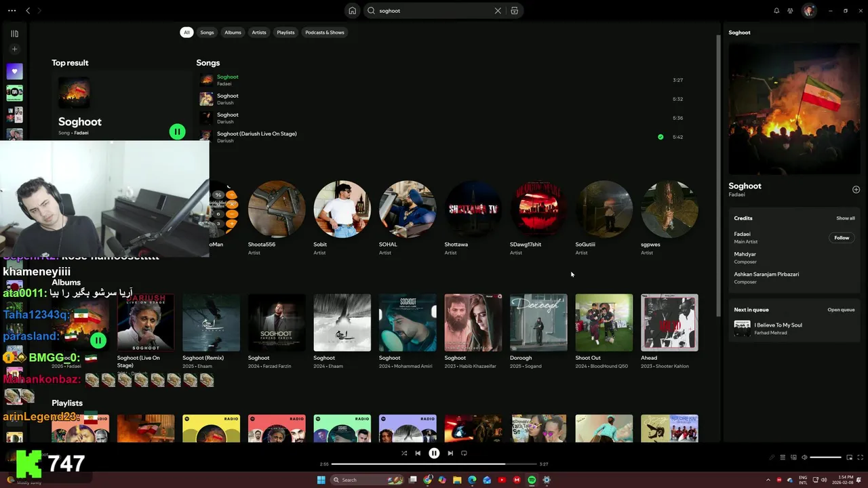Toggle shuffle
This screenshot has width=868, height=488.
(404, 453)
